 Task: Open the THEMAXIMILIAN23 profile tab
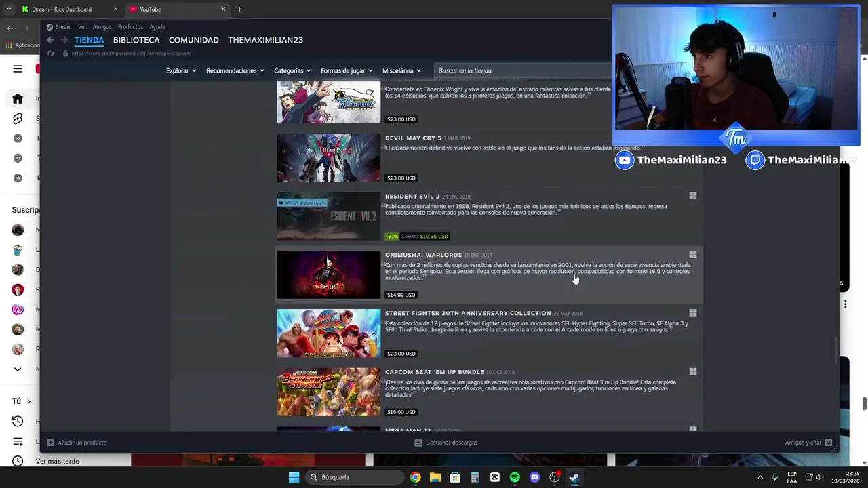(x=266, y=40)
